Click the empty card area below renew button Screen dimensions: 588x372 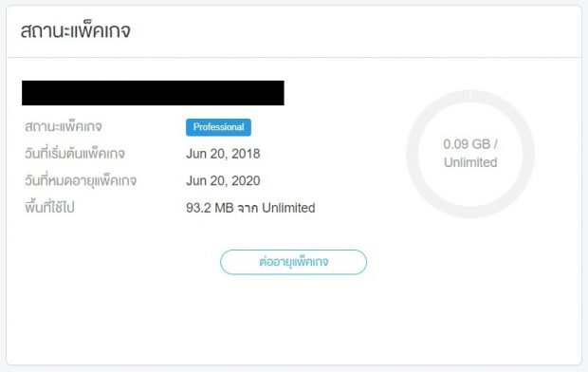click(294, 319)
